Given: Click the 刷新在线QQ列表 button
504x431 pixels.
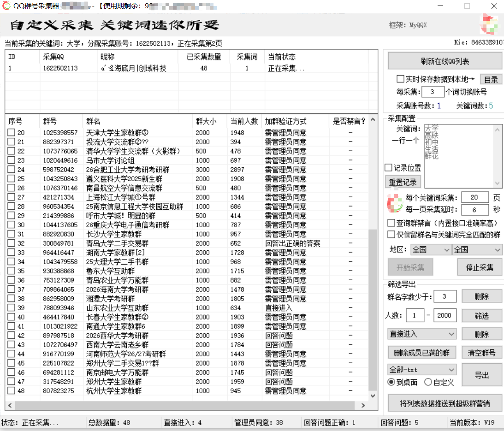Looking at the screenshot, I should click(x=445, y=61).
